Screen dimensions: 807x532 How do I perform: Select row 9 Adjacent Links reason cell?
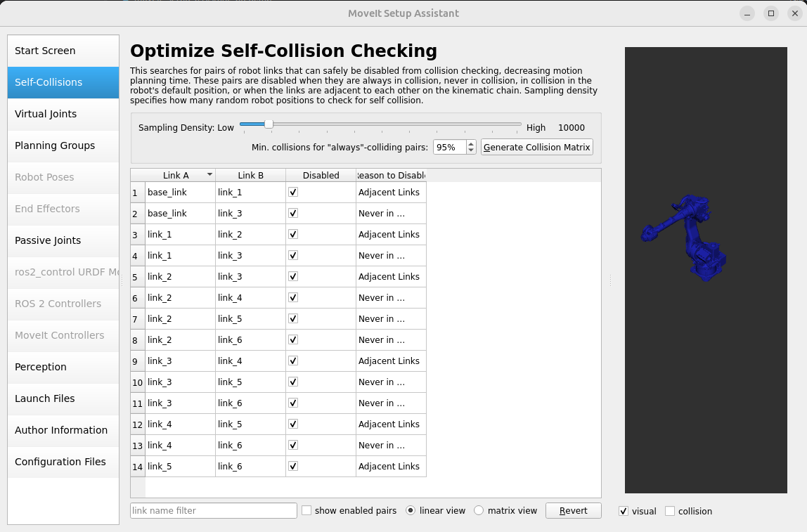click(391, 361)
